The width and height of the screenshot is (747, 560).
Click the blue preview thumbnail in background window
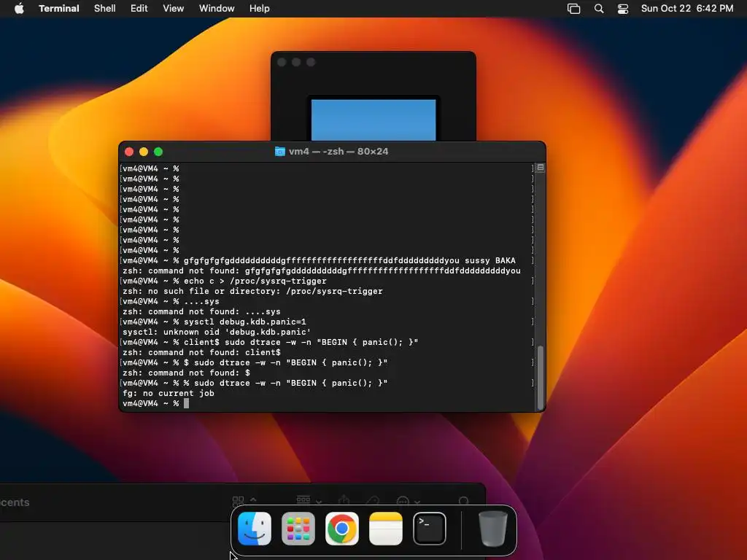[373, 120]
